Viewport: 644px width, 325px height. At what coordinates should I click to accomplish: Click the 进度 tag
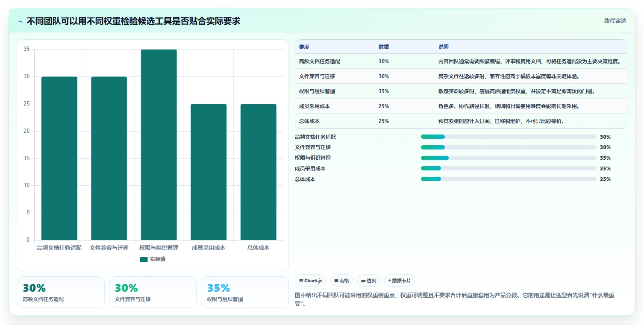[368, 281]
